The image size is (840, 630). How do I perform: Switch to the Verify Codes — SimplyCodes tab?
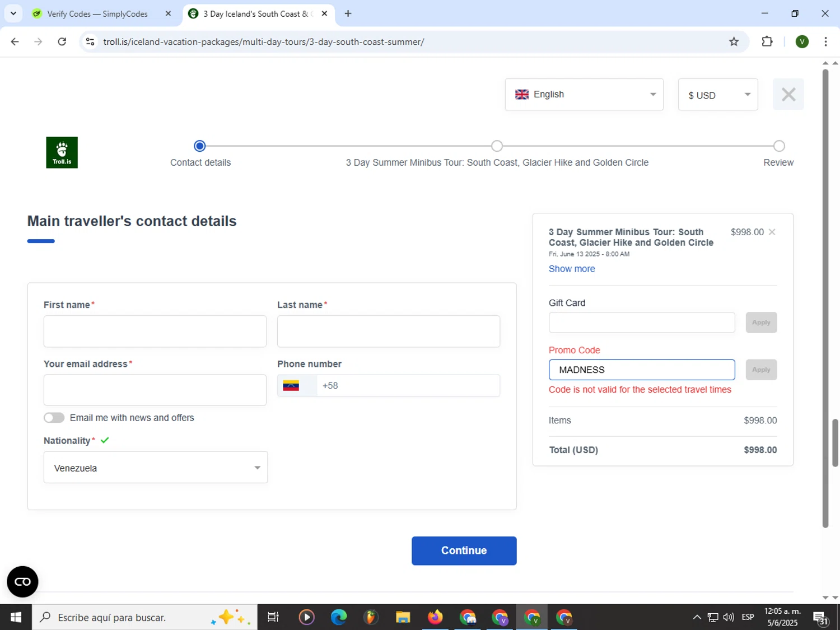pyautogui.click(x=98, y=13)
